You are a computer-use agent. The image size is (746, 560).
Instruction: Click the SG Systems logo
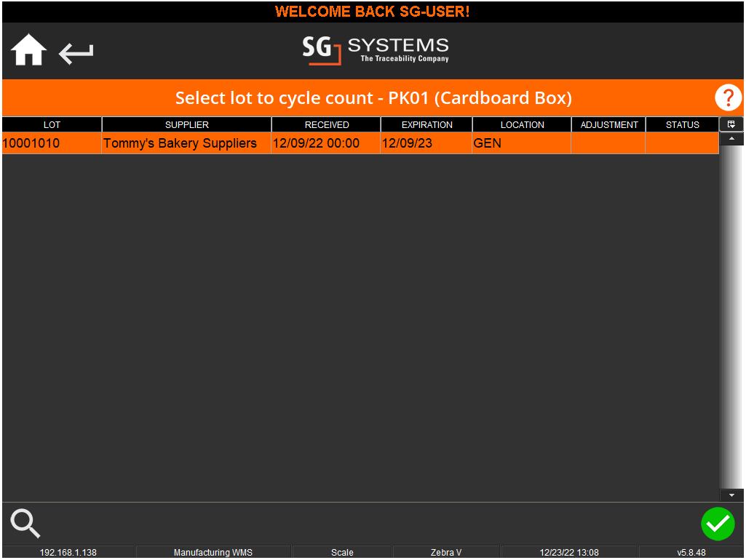pyautogui.click(x=376, y=50)
